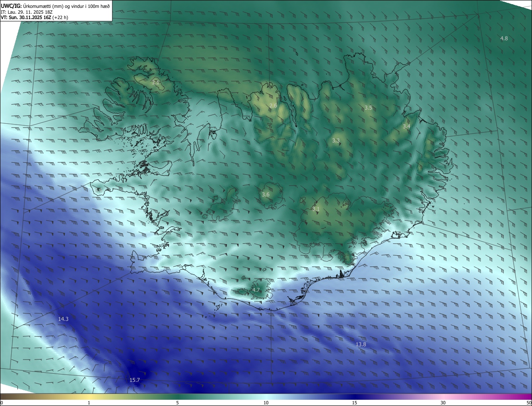Click the 2.6 value label
The height and width of the screenshot is (406, 532).
click(273, 106)
